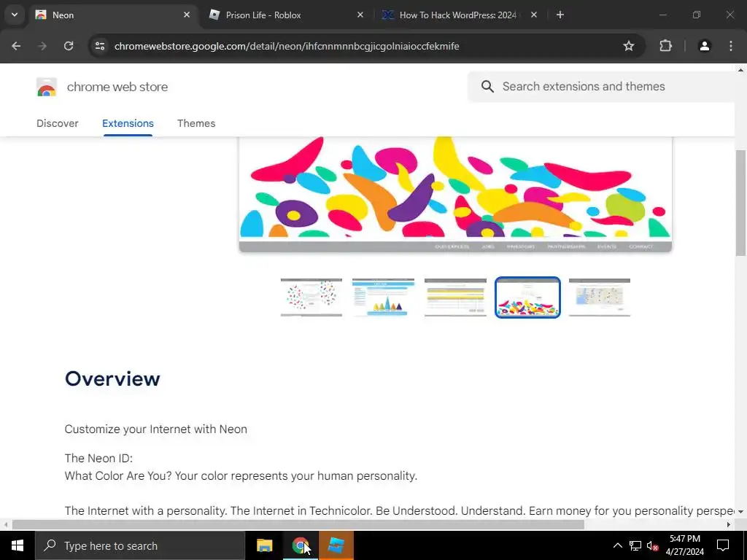The width and height of the screenshot is (747, 560).
Task: Open the Themes tab
Action: [x=196, y=123]
